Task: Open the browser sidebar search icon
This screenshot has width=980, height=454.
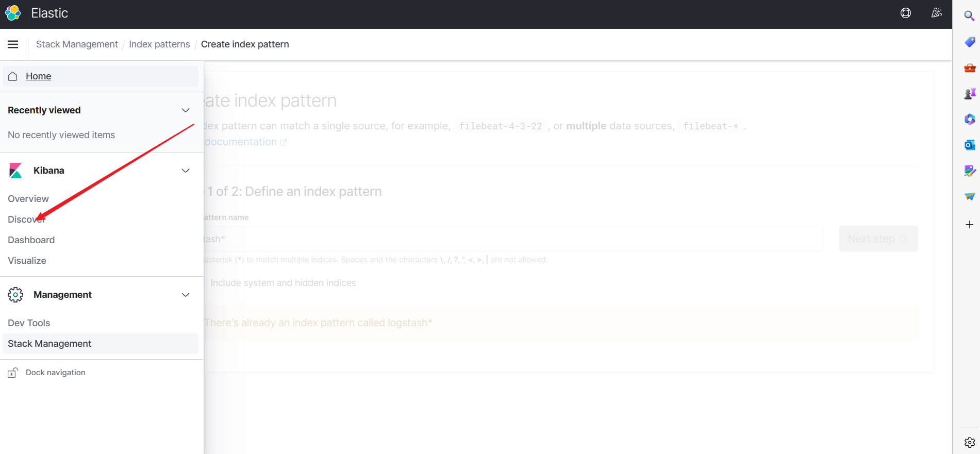Action: pyautogui.click(x=969, y=16)
